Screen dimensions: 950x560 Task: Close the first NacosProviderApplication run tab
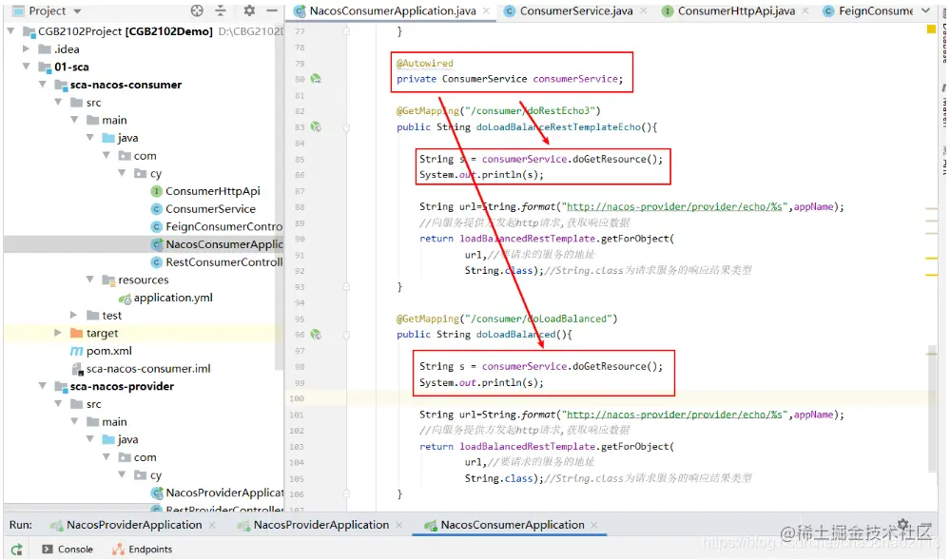(x=212, y=525)
